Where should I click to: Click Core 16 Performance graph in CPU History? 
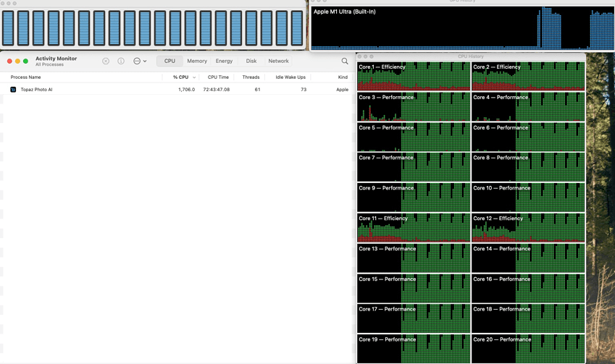click(x=528, y=288)
